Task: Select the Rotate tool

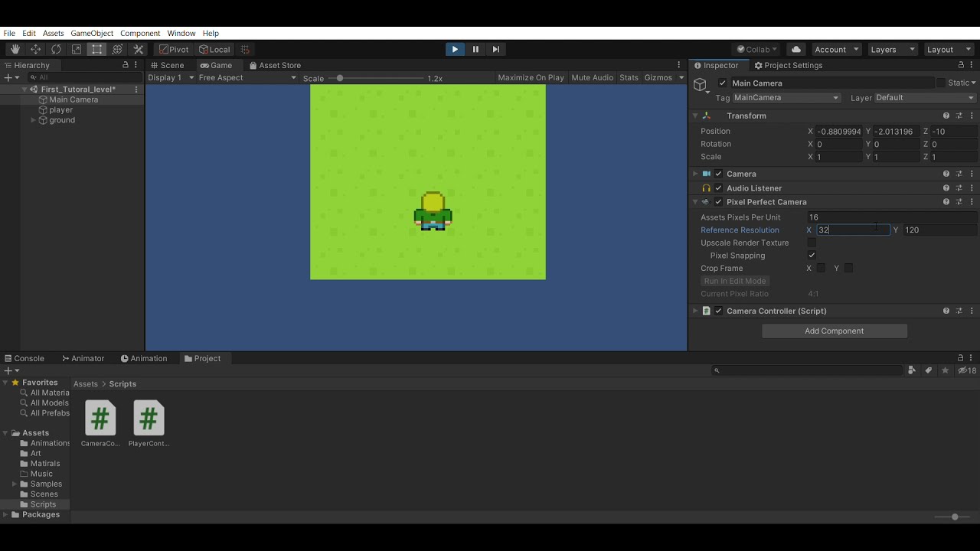Action: [56, 49]
